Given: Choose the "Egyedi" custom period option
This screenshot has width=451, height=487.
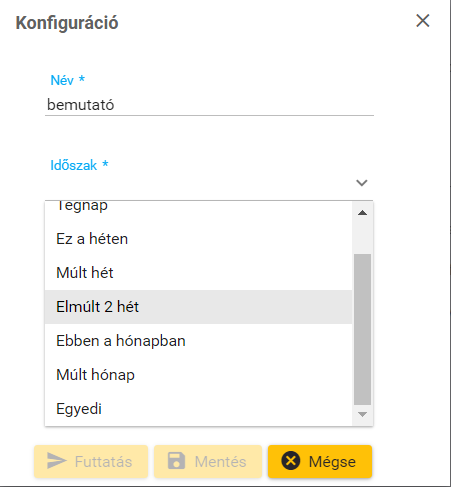Looking at the screenshot, I should click(198, 409).
